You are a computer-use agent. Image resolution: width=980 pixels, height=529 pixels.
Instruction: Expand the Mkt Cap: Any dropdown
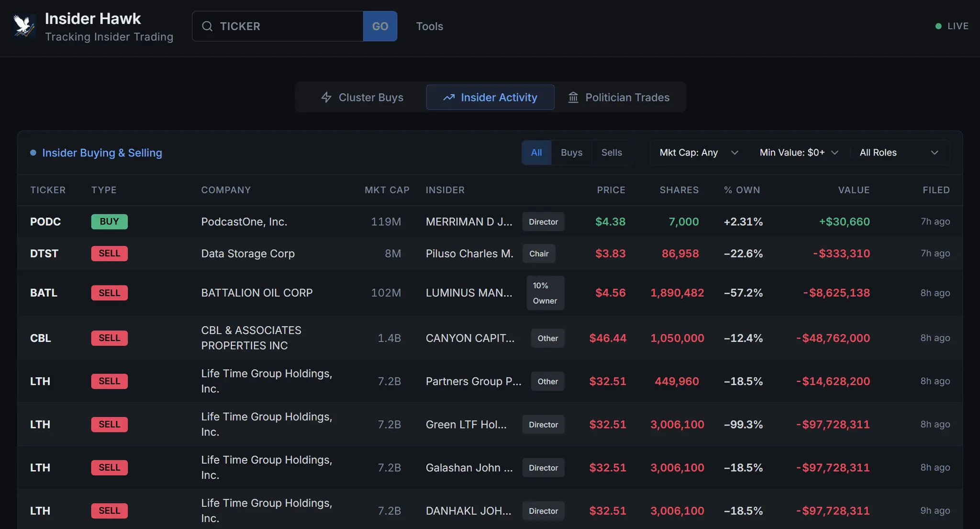point(699,153)
